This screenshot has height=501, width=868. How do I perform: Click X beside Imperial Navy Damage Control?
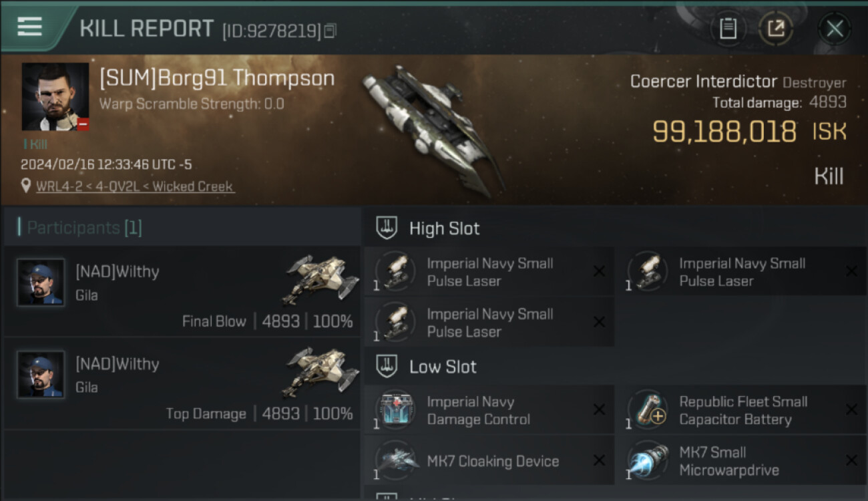pos(599,409)
